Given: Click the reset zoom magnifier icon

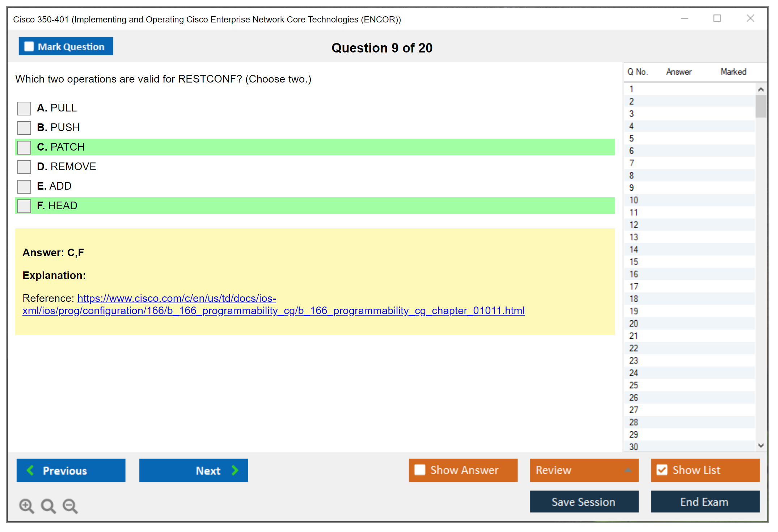Looking at the screenshot, I should pyautogui.click(x=48, y=505).
